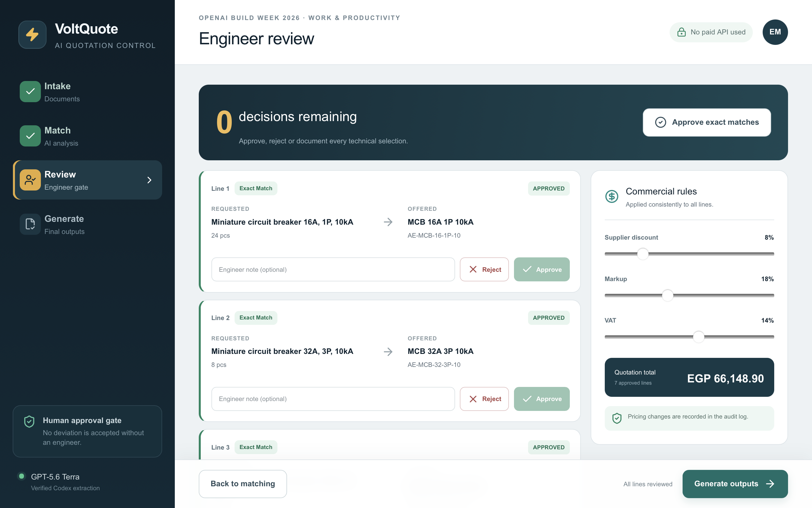
Task: Click the 'All lines reviewed' status text
Action: click(648, 484)
